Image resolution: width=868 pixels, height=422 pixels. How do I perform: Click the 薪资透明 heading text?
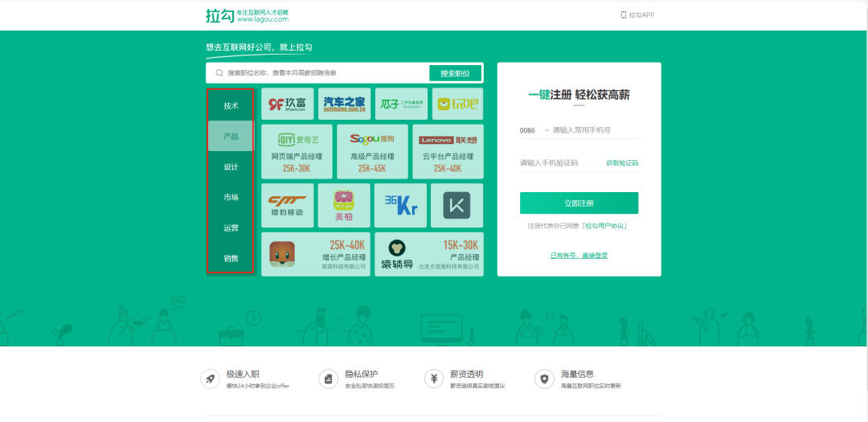point(467,375)
